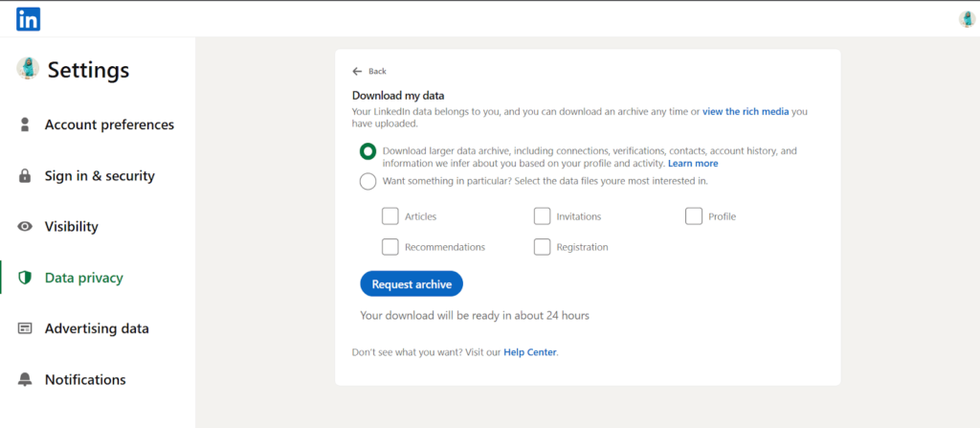Click the Request archive button
This screenshot has width=980, height=428.
[x=412, y=284]
